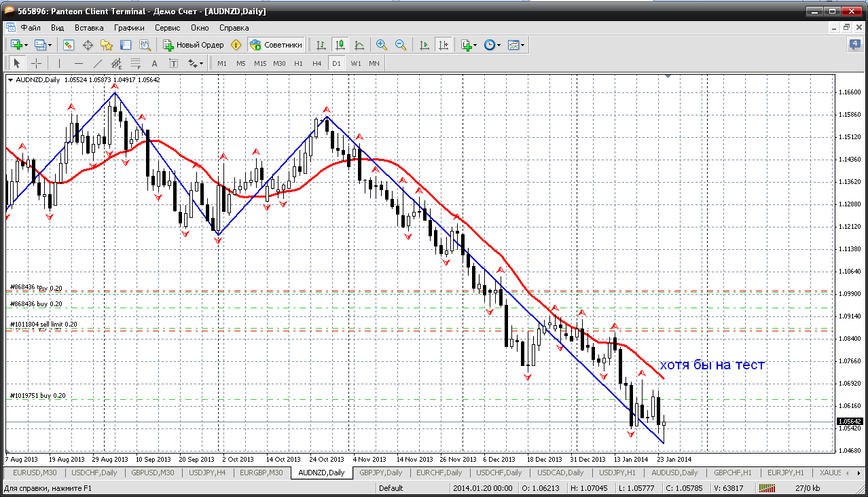868x497 pixels.
Task: Switch to the GBPJPY,Daily chart tab
Action: 380,473
